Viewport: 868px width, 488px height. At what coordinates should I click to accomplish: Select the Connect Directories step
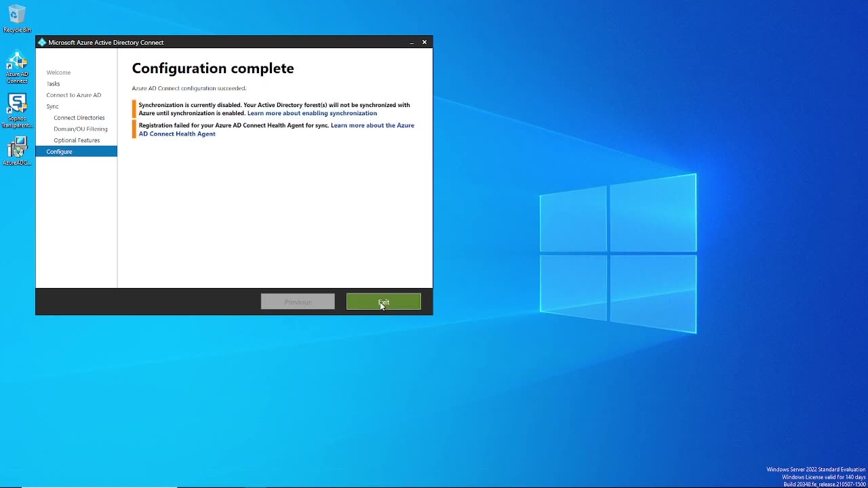(79, 118)
